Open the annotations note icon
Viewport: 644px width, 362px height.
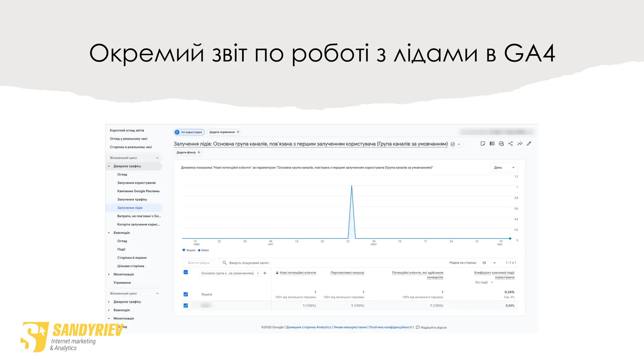483,144
